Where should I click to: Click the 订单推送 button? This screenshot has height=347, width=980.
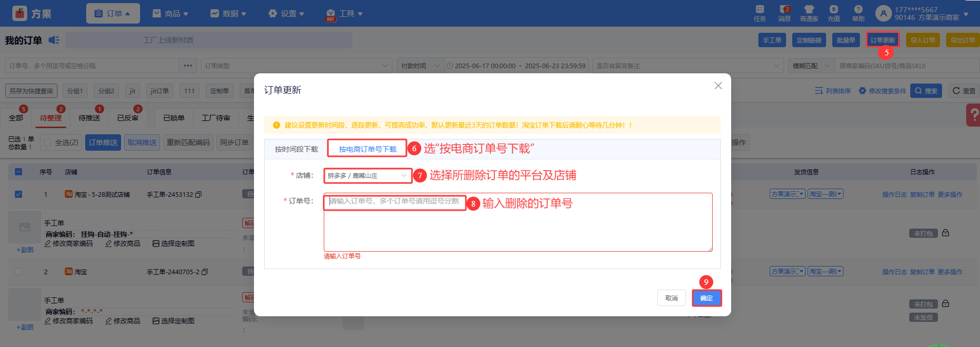103,142
